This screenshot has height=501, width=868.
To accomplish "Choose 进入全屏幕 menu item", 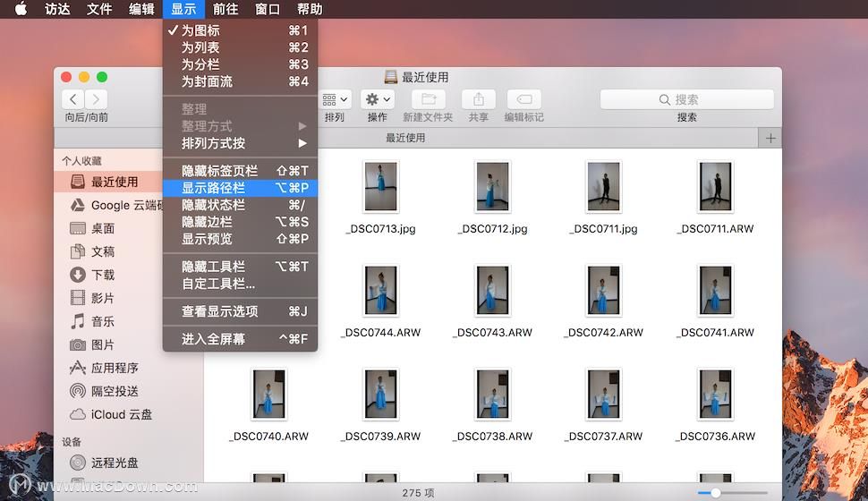I will pos(240,339).
